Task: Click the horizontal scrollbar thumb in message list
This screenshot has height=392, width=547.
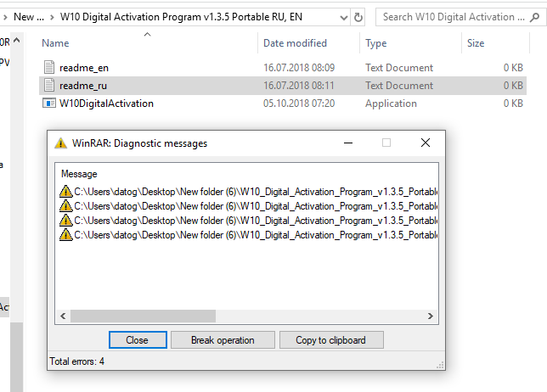Action: tap(143, 316)
